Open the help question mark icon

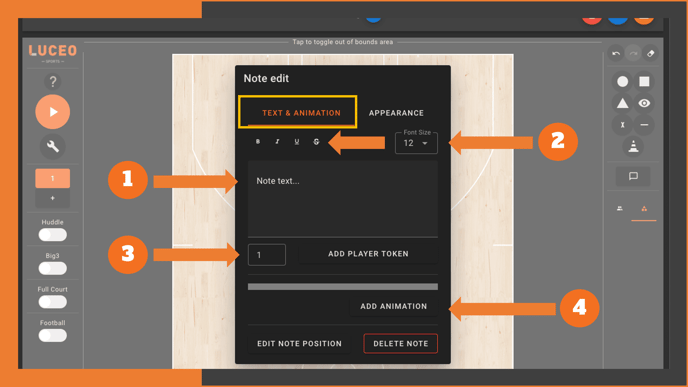(x=53, y=82)
